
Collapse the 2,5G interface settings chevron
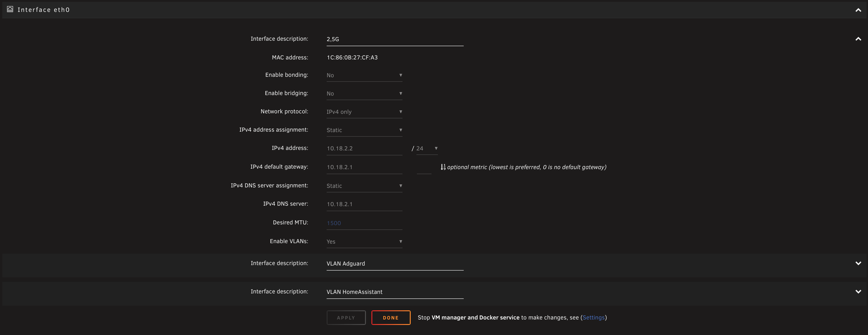[x=858, y=39]
